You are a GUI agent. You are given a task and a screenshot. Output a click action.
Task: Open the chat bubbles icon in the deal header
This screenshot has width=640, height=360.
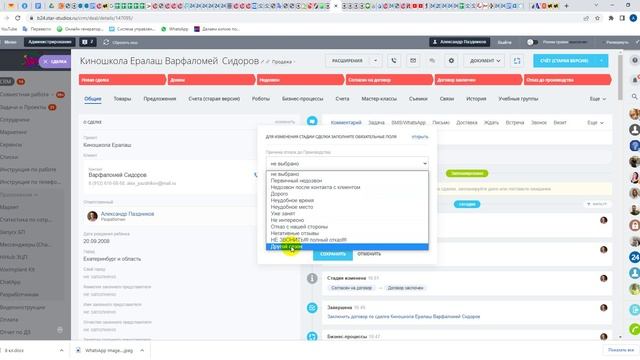[x=432, y=61]
